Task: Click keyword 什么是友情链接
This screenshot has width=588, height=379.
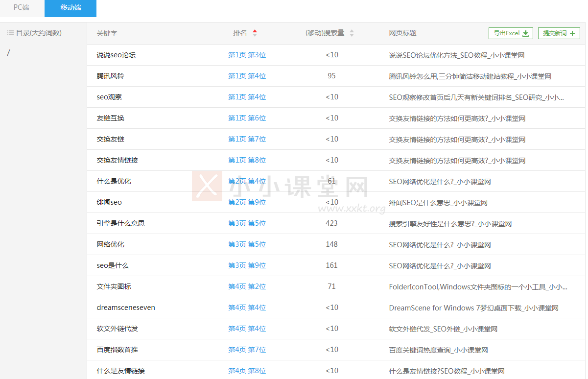Action: pos(120,371)
